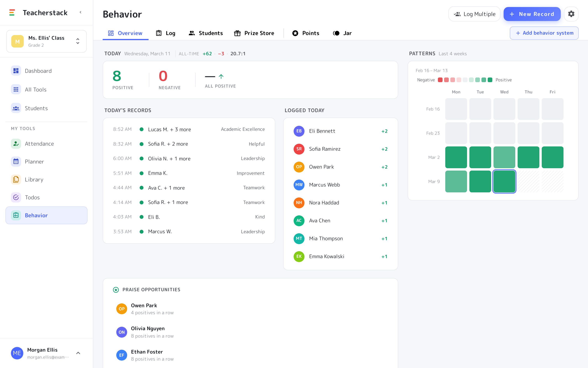Viewport: 588px width, 368px height.
Task: Click the Log Multiple button
Action: click(x=474, y=14)
